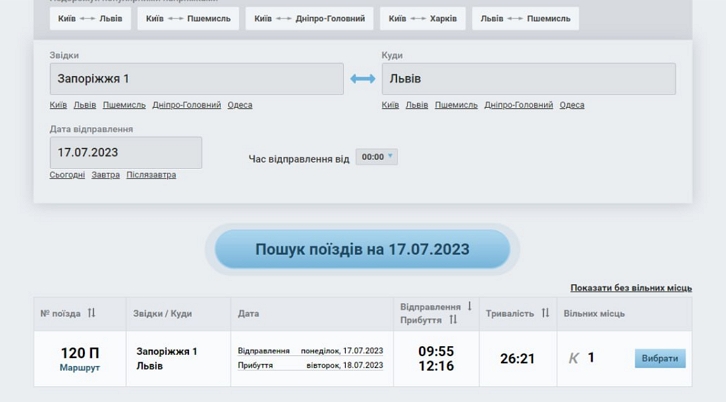Open departure time 00:00 dropdown

tap(376, 157)
